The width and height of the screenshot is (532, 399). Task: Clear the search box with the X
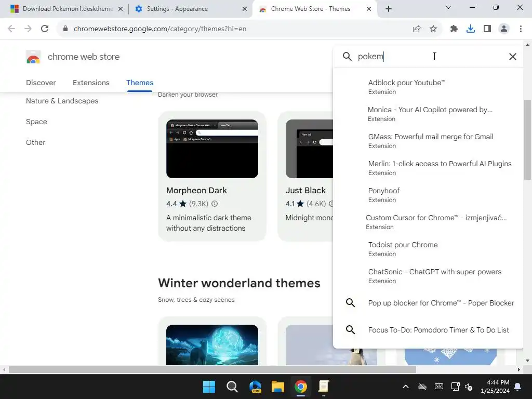tap(513, 57)
